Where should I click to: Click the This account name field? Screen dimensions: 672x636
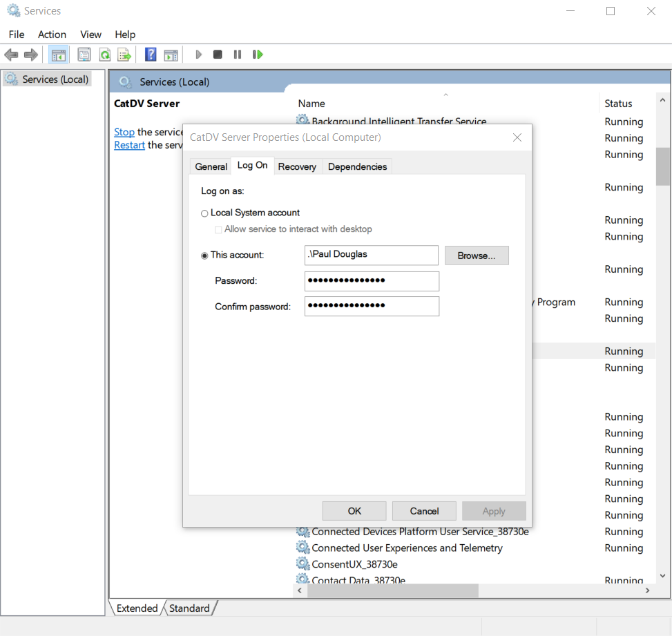(372, 255)
